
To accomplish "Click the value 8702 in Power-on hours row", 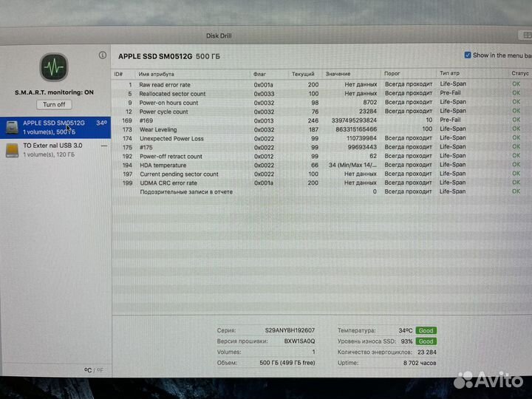I will click(x=370, y=102).
